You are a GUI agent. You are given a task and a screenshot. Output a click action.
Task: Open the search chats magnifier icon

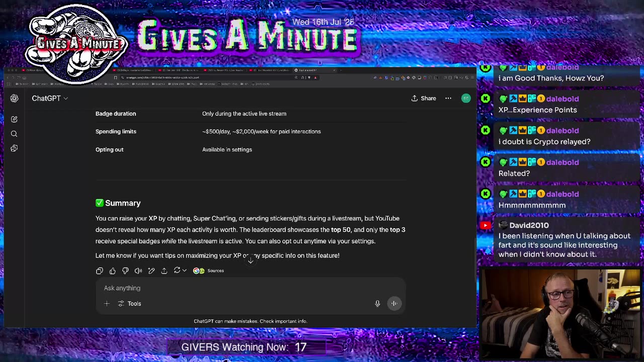point(14,134)
